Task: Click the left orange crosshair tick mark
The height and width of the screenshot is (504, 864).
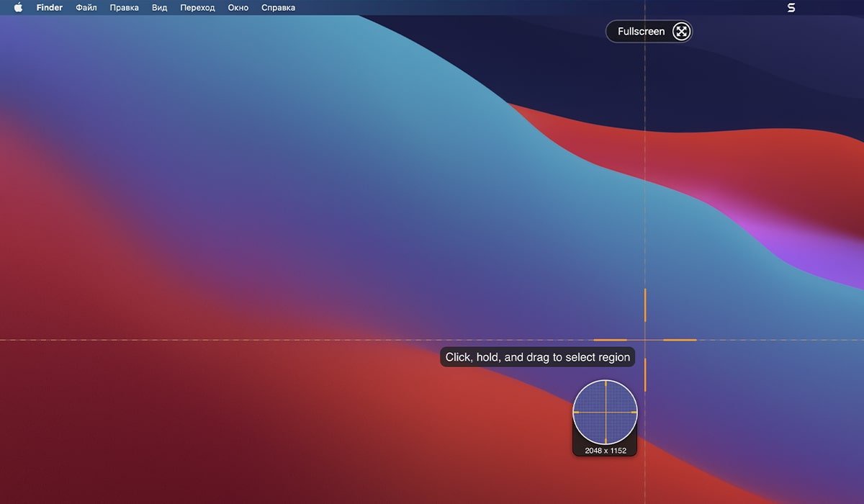Action: (610, 340)
